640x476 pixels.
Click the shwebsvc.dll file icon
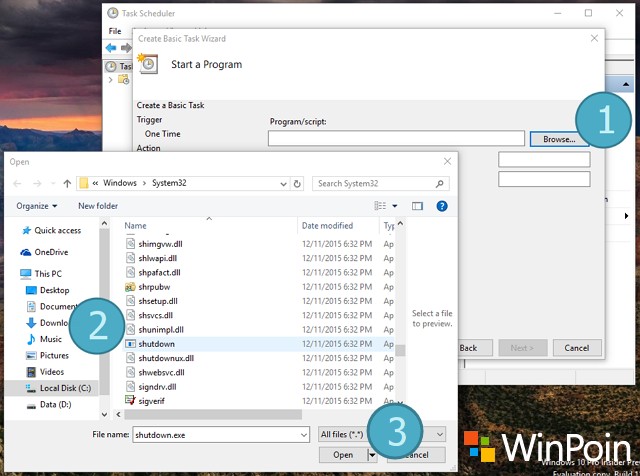coord(130,372)
